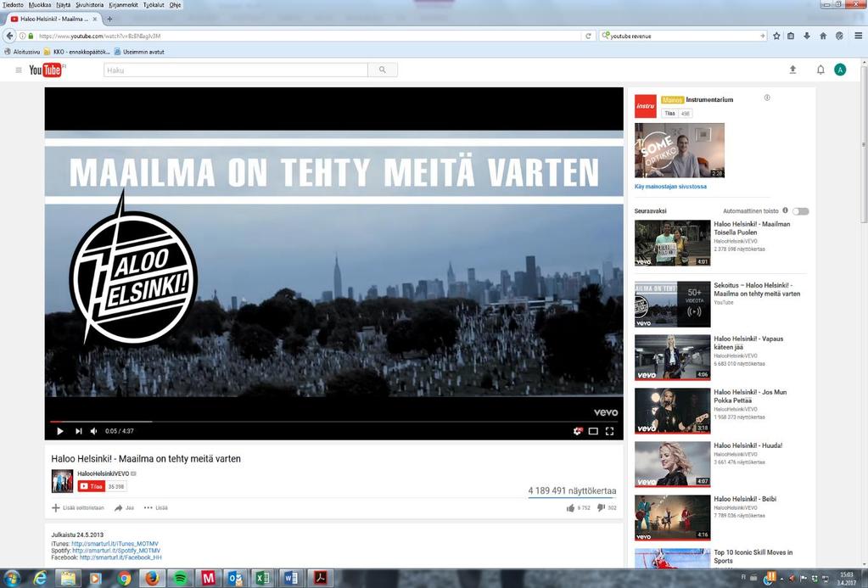Go back with the Firefox back arrow
868x588 pixels.
tap(9, 36)
